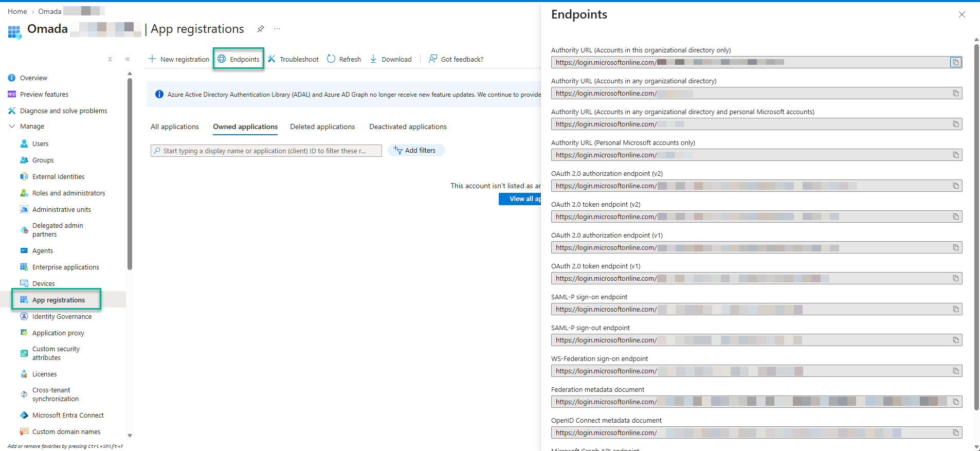Copy the Federation metadata document URL
980x451 pixels.
[x=955, y=402]
